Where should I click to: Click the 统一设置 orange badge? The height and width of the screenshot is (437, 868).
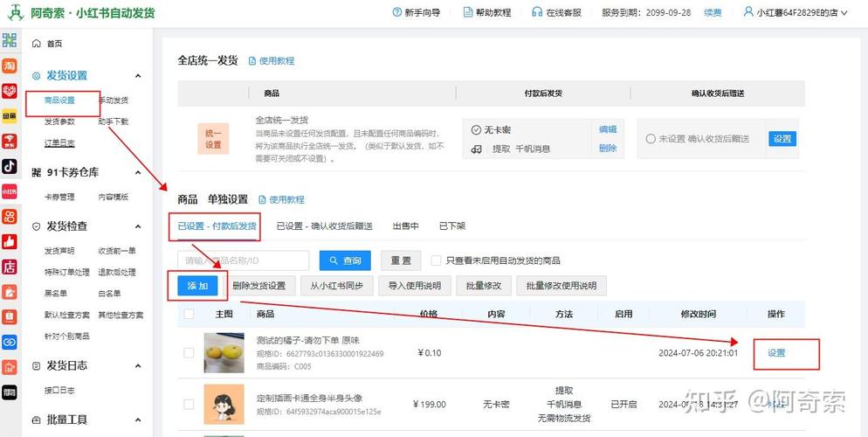click(213, 138)
